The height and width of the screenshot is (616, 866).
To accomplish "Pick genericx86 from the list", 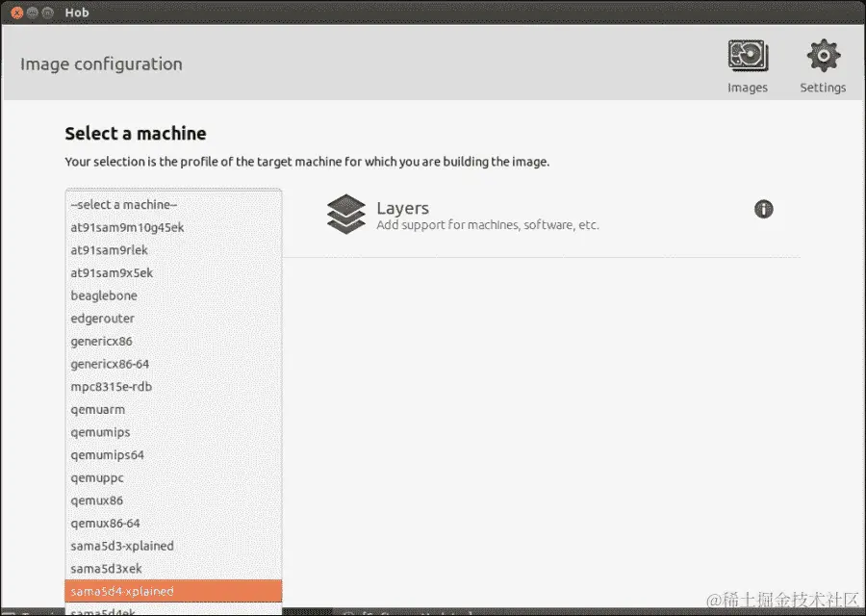I will [x=173, y=342].
